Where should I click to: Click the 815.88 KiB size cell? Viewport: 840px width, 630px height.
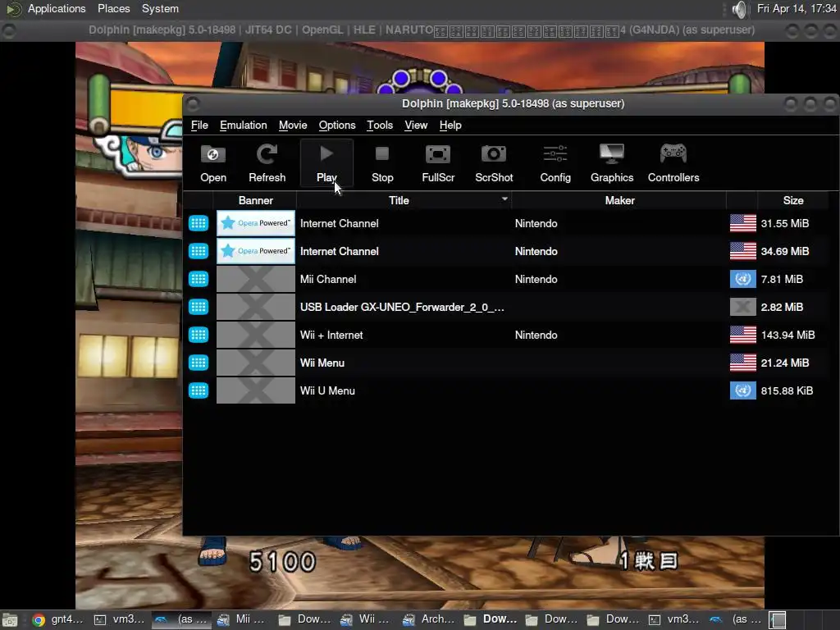(787, 390)
